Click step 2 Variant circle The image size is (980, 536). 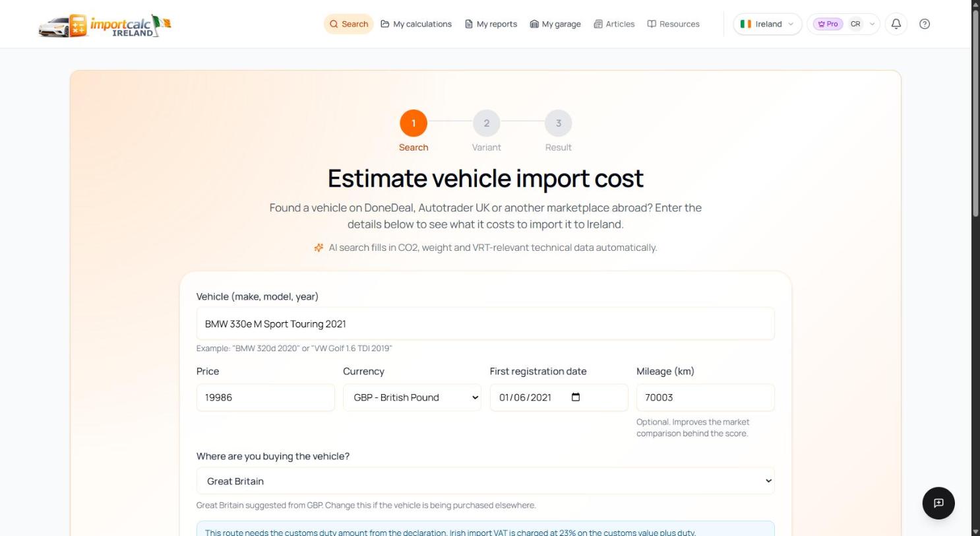tap(486, 123)
